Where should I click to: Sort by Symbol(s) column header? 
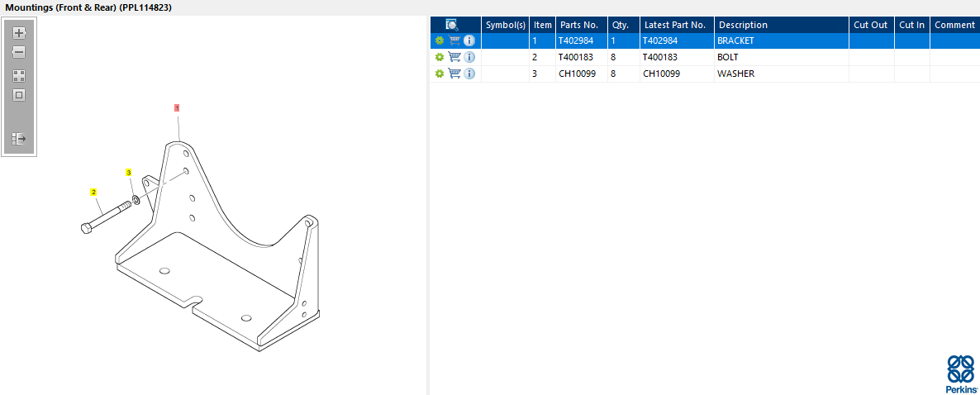[x=506, y=25]
